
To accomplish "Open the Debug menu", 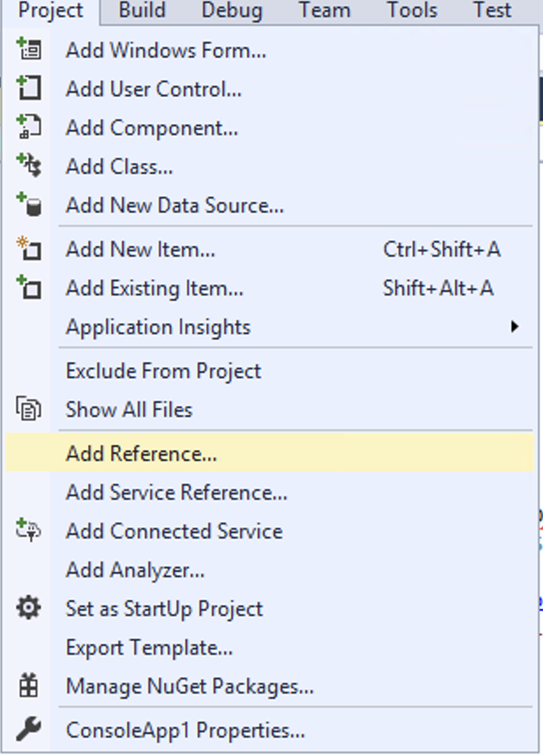I will point(231,11).
